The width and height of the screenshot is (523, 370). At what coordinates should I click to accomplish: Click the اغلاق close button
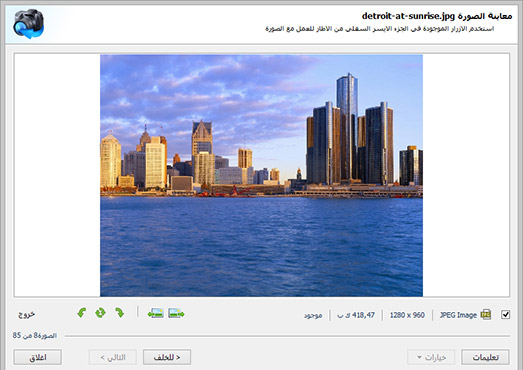click(x=38, y=357)
